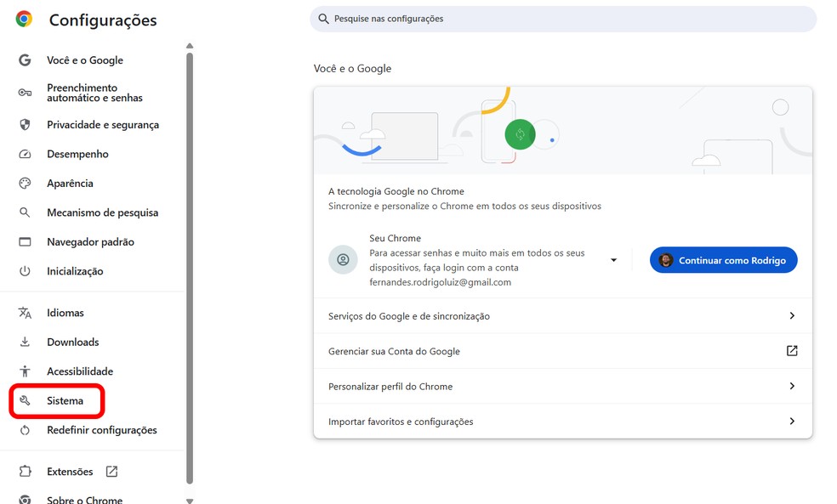Click the speedometer icon for Desempenho
Image resolution: width=837 pixels, height=504 pixels.
25,154
